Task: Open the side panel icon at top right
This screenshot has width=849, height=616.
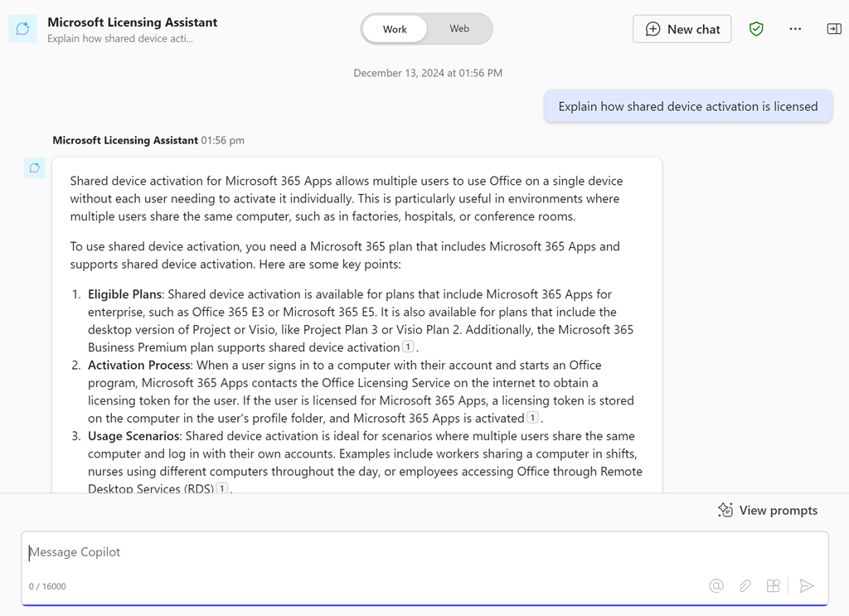Action: (833, 29)
